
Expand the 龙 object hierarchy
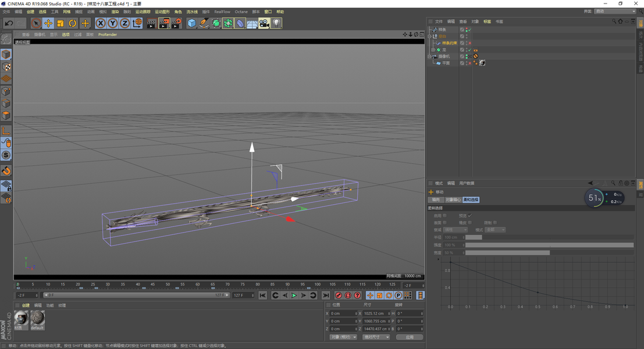point(433,49)
